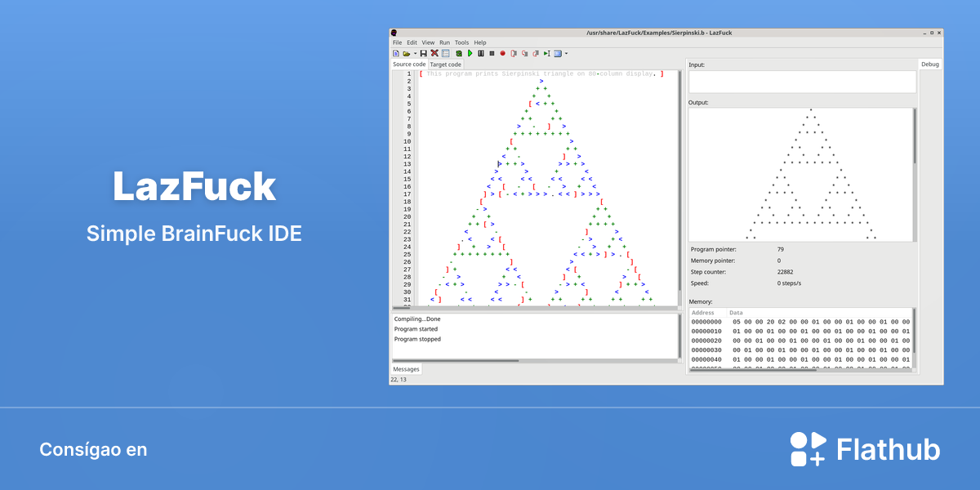The width and height of the screenshot is (980, 490).
Task: Click memory row address 00000010
Action: pyautogui.click(x=706, y=332)
